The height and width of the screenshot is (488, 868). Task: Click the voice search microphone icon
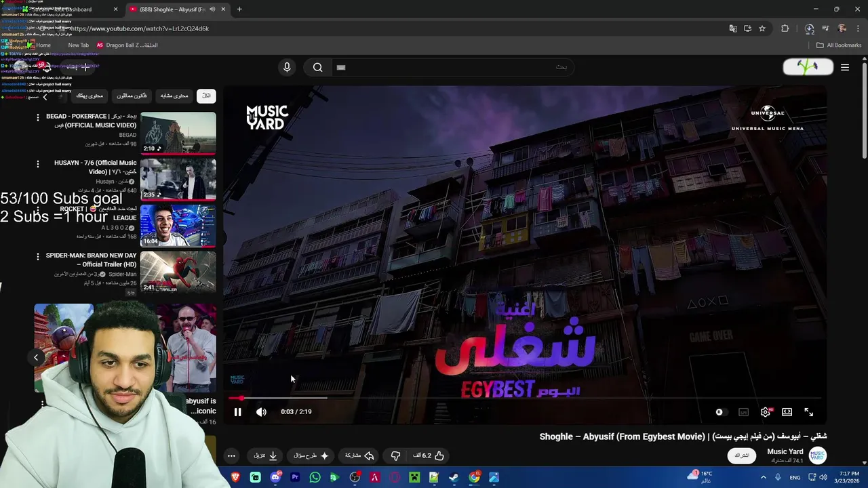point(287,67)
